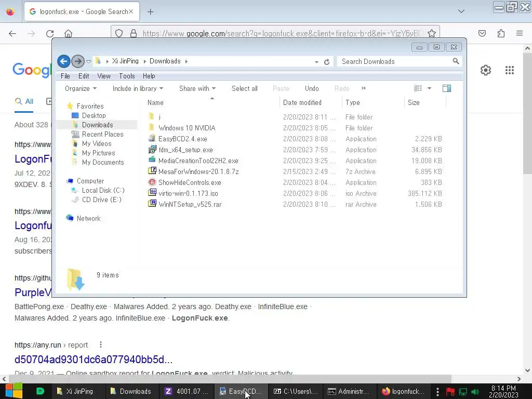Open Firefox home page button
The image size is (532, 399).
(68, 34)
